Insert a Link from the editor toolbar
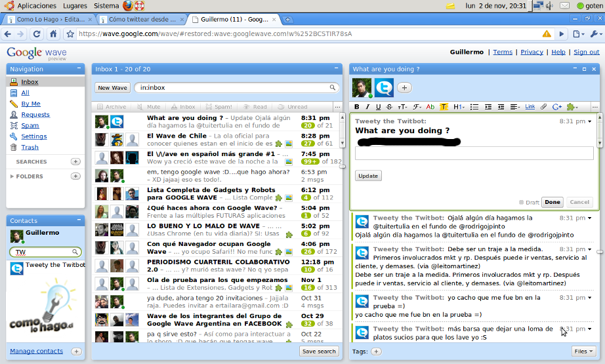 (530, 106)
